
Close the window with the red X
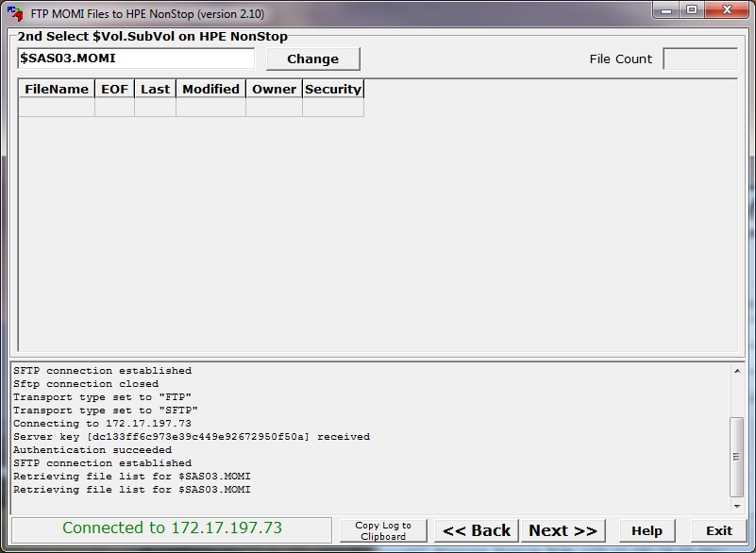(727, 11)
